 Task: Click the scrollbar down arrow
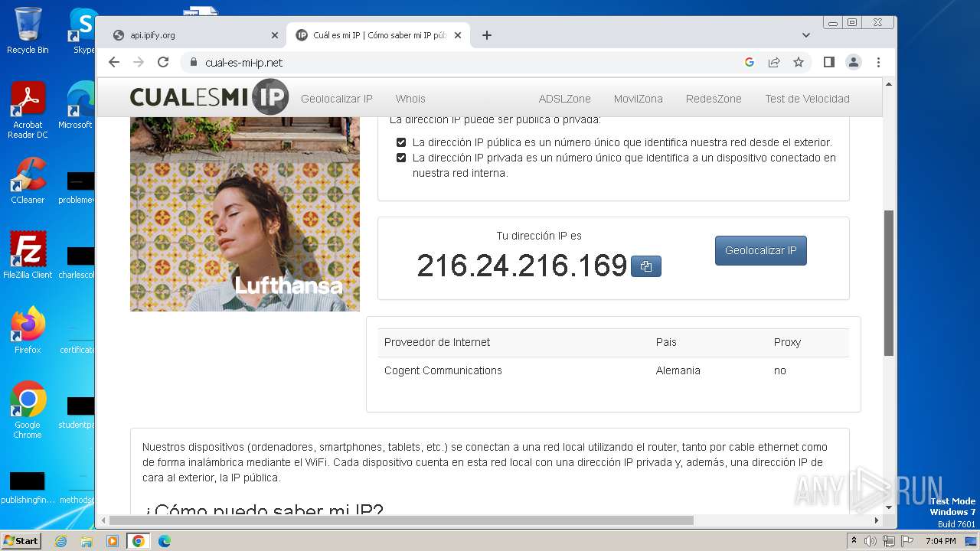coord(889,507)
